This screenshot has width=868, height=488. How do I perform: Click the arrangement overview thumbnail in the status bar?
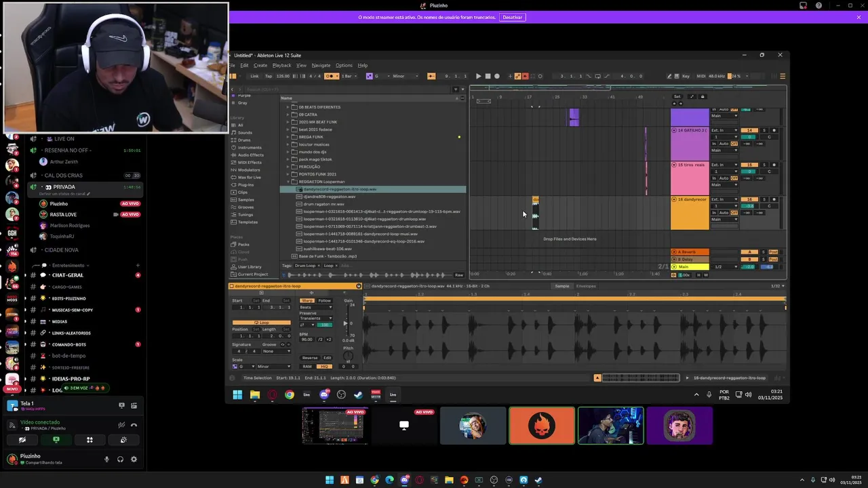(640, 378)
